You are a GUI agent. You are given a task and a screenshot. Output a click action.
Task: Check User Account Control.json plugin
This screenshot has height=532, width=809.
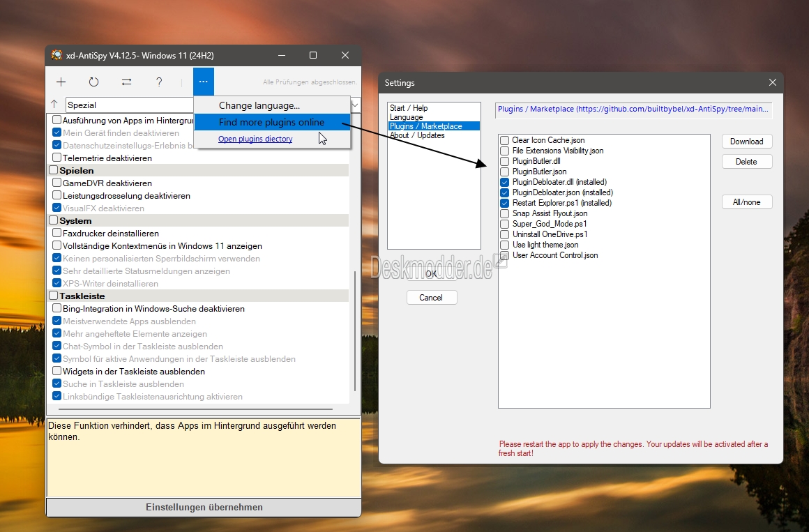505,255
